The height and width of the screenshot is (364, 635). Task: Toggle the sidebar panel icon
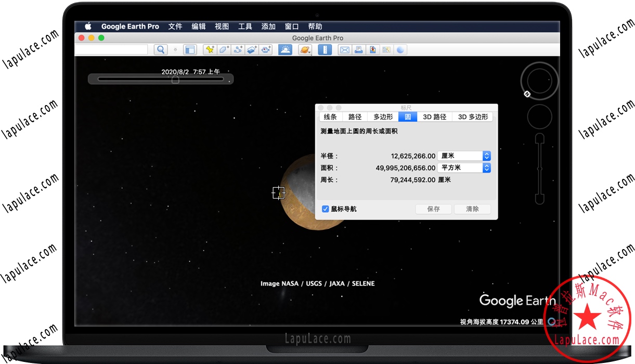click(190, 49)
